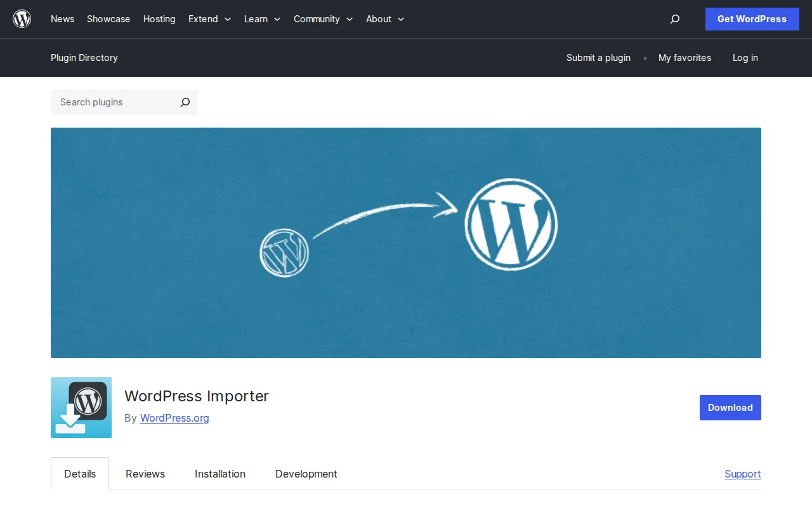Switch to the Reviews tab

[145, 474]
